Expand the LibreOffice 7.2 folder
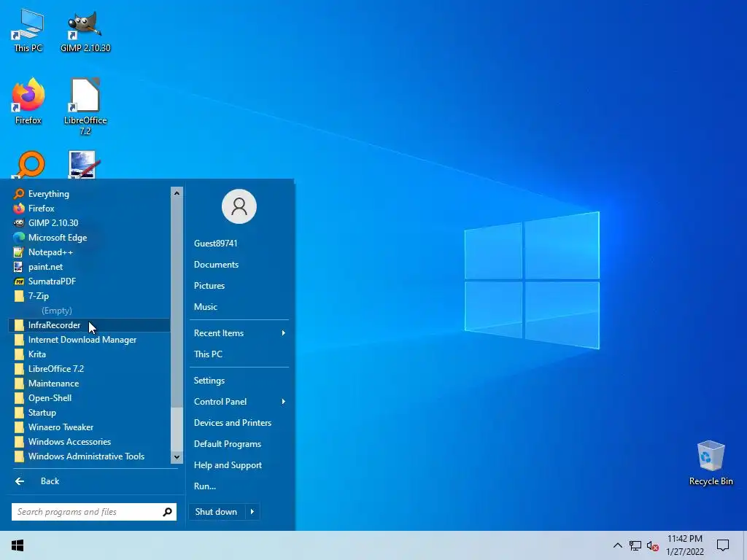 point(90,369)
